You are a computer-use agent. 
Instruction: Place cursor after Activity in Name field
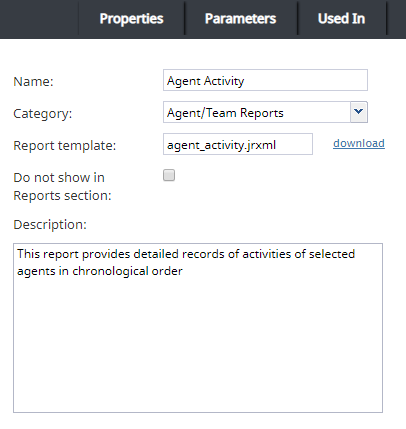click(x=245, y=81)
